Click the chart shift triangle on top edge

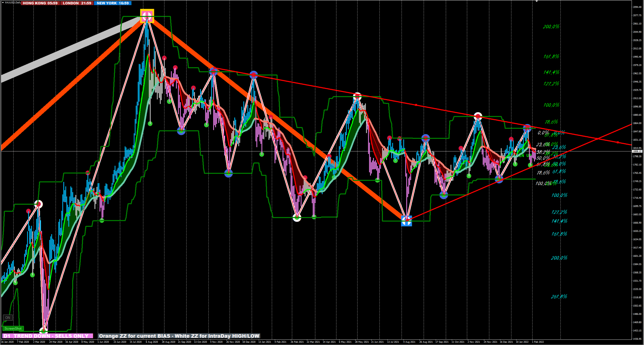click(537, 1)
